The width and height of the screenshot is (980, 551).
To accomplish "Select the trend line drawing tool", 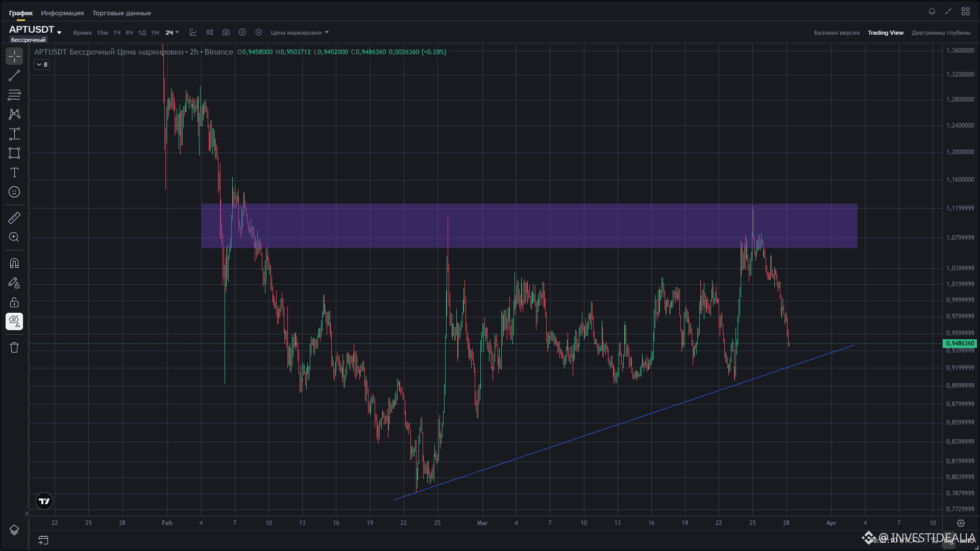I will [14, 76].
